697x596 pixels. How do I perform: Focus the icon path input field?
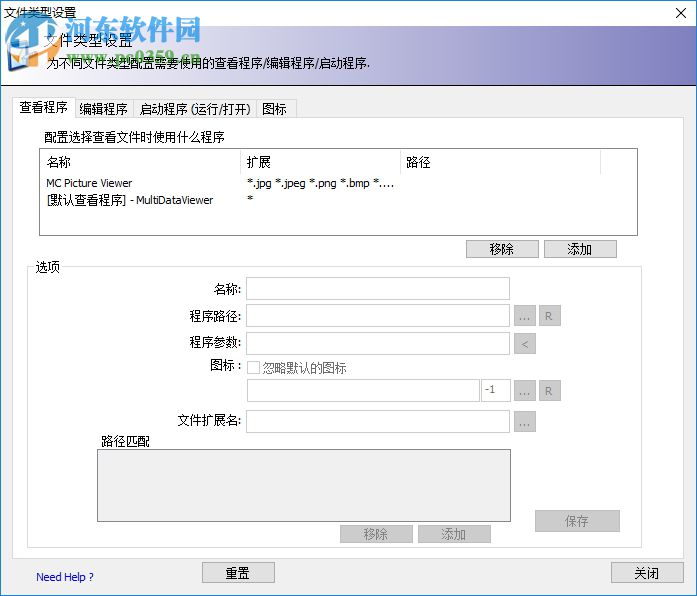tap(363, 390)
